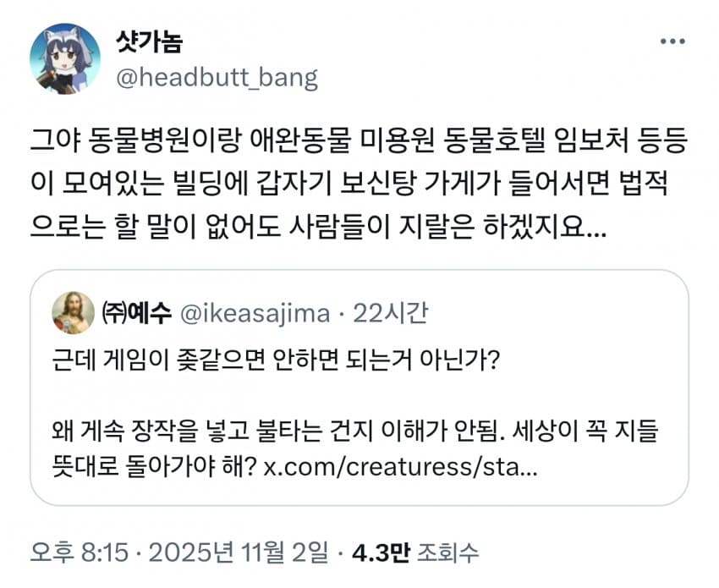This screenshot has height=588, width=719.
Task: Click the Jesus profile picture in quoted tweet
Action: [x=74, y=312]
